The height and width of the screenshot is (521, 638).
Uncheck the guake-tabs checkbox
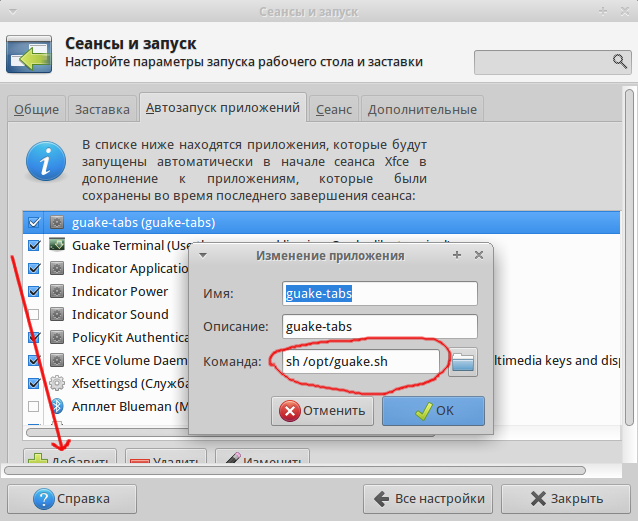point(34,222)
